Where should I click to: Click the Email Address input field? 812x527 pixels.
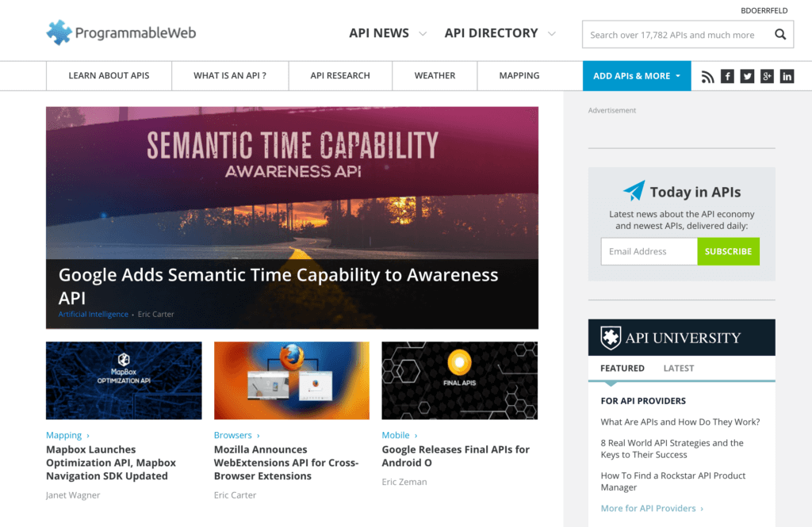[x=649, y=251]
